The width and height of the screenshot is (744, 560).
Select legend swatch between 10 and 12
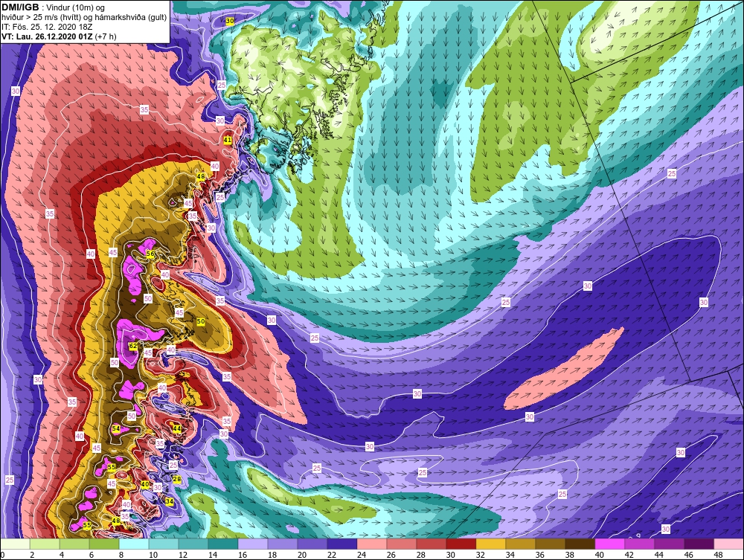pyautogui.click(x=164, y=544)
